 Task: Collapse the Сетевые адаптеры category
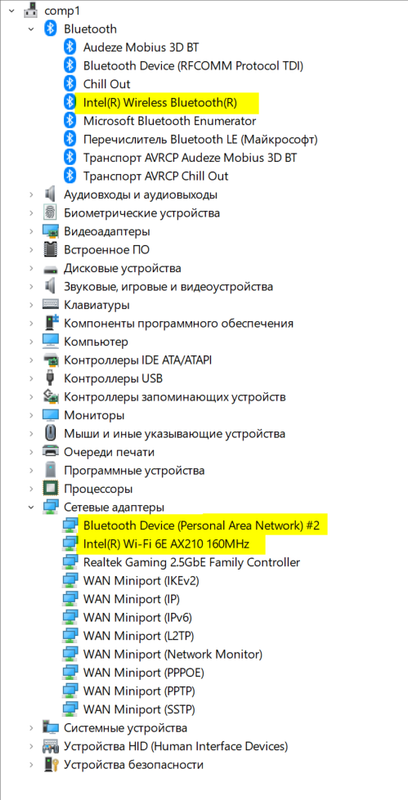[x=32, y=507]
